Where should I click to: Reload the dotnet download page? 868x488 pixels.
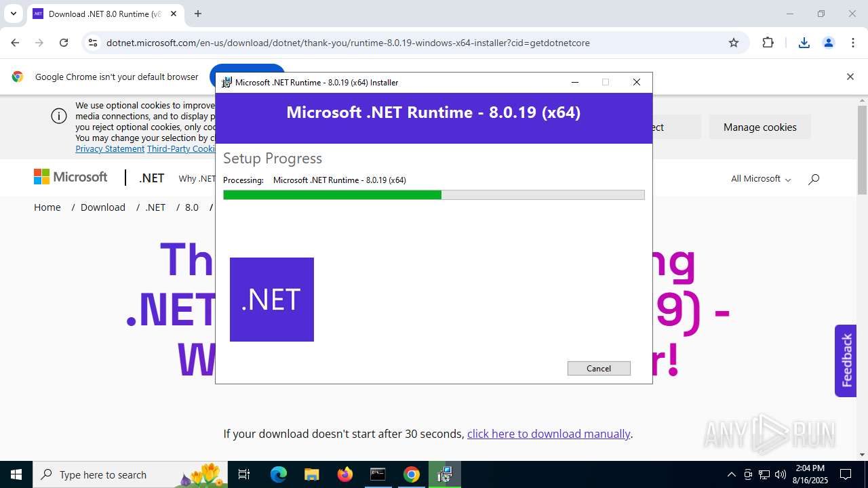pyautogui.click(x=64, y=43)
